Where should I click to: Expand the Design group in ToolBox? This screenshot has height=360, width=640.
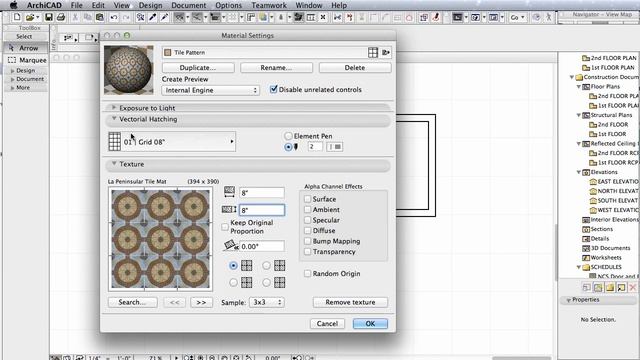click(x=13, y=71)
